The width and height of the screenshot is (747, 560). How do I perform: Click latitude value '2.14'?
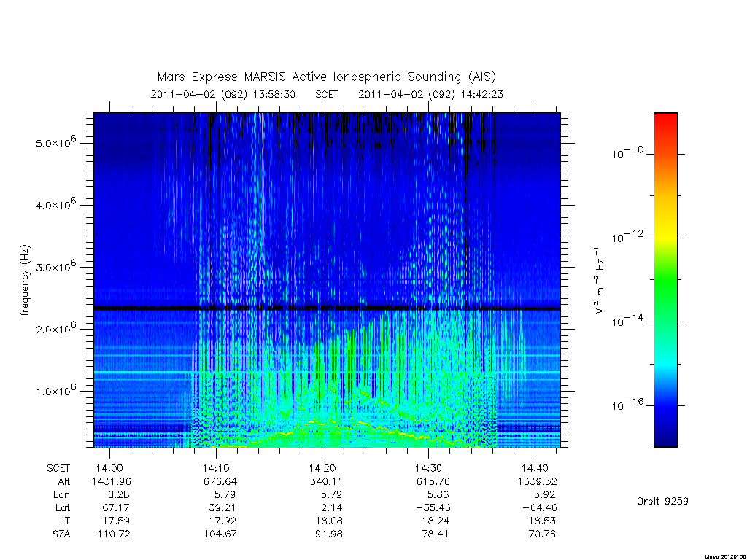point(332,508)
